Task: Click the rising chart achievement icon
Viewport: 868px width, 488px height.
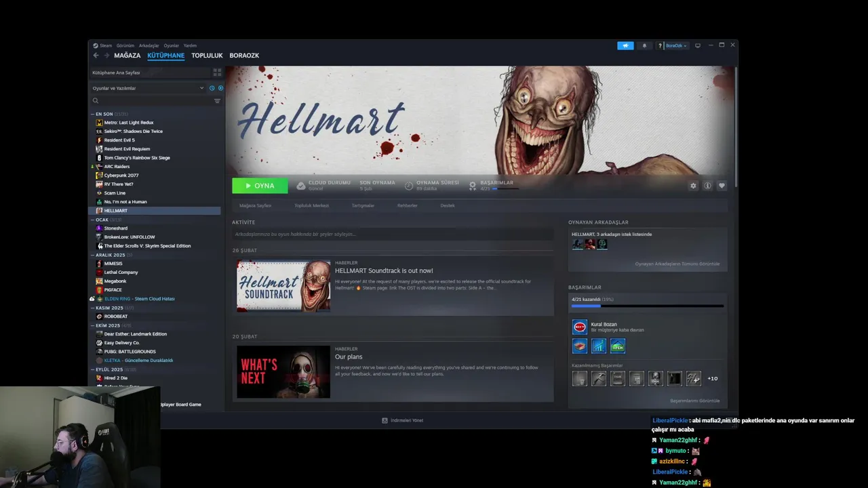Action: tap(599, 346)
